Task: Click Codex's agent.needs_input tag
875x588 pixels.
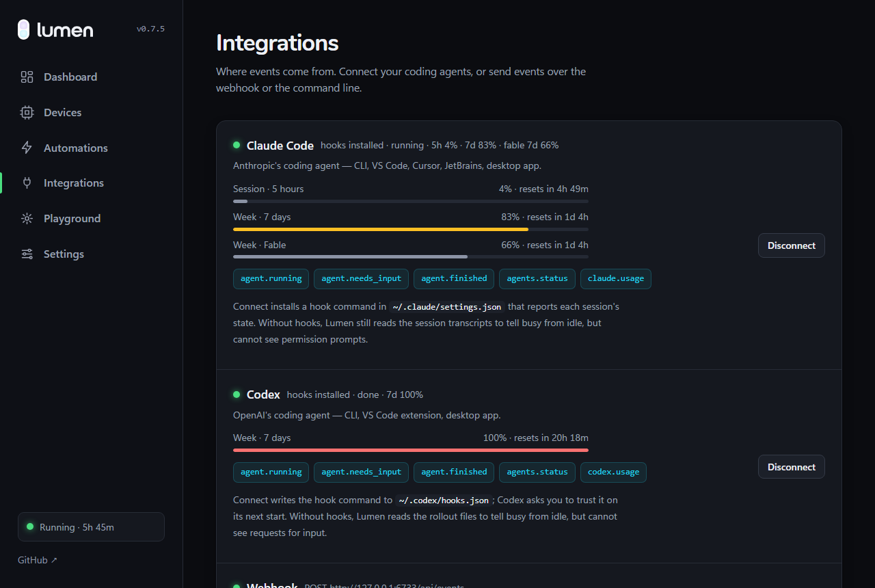Action: pyautogui.click(x=361, y=472)
